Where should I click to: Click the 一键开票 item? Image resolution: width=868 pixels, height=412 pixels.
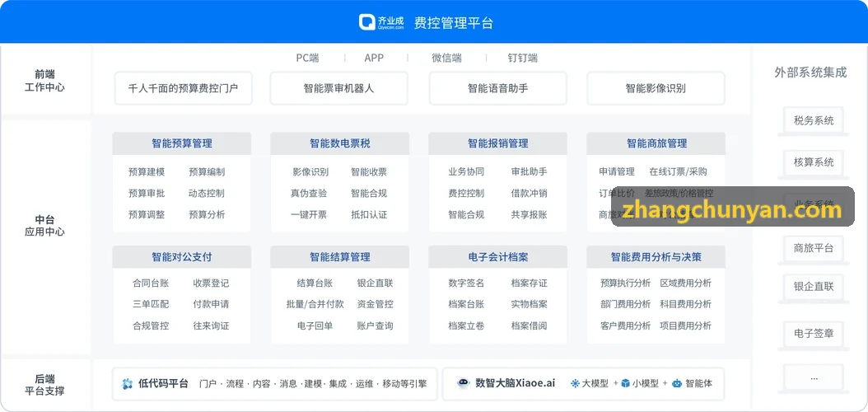(309, 215)
